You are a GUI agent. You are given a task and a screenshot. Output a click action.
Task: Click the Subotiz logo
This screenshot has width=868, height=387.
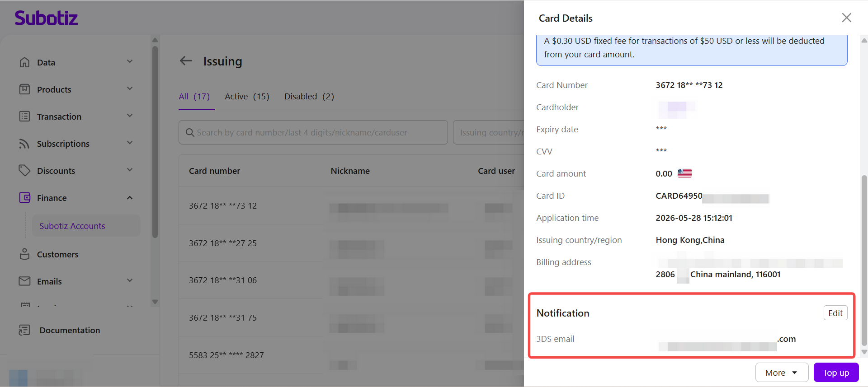click(46, 18)
